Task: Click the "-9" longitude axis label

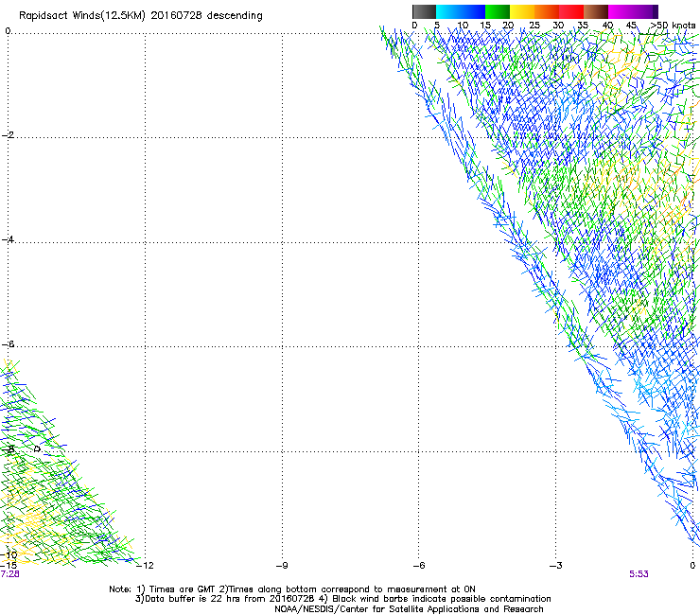Action: tap(282, 566)
